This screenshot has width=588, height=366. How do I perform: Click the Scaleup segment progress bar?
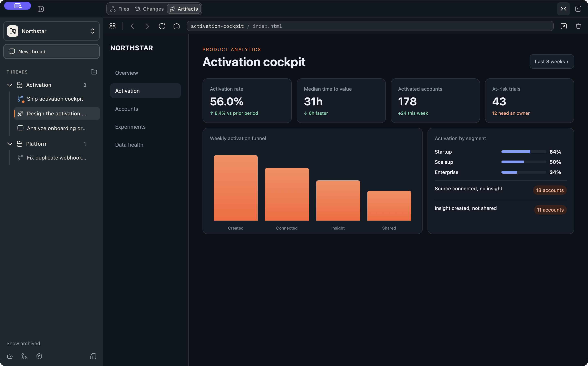pos(524,162)
